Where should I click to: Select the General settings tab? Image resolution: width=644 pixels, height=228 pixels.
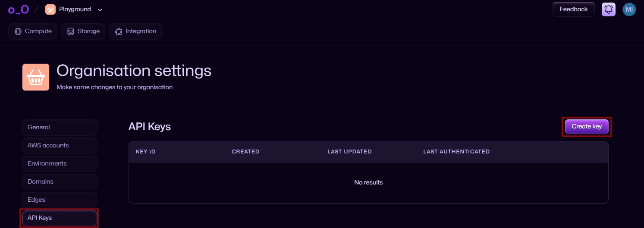tap(60, 128)
